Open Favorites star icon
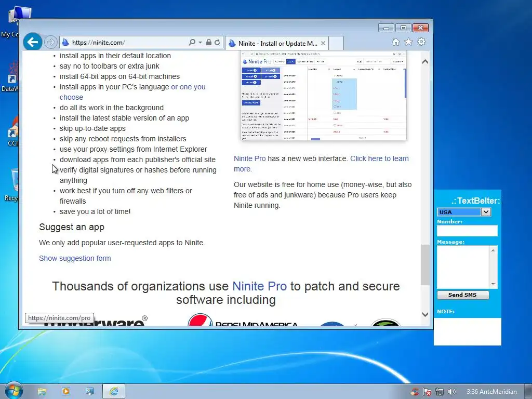532x399 pixels. 408,42
